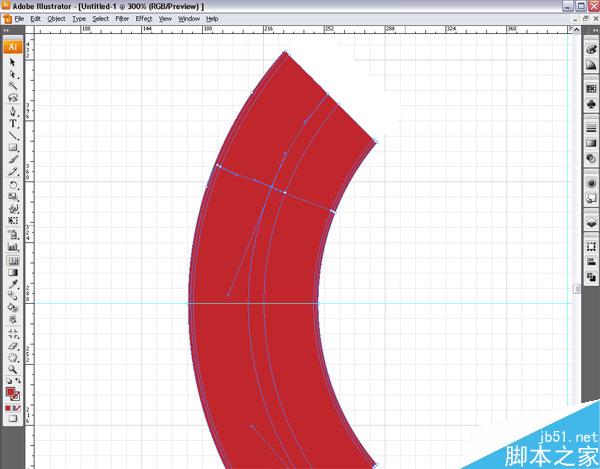Open the Window menu
This screenshot has width=600, height=469.
(189, 19)
